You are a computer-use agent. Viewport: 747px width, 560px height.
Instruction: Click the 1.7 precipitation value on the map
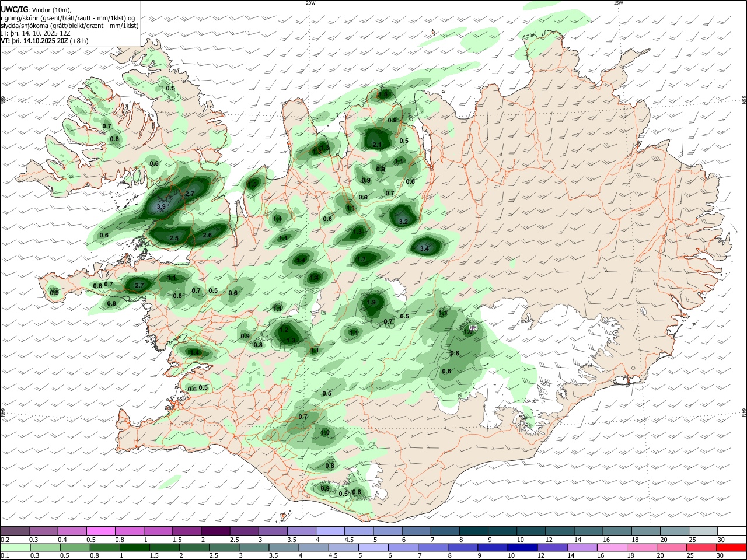tap(361, 260)
